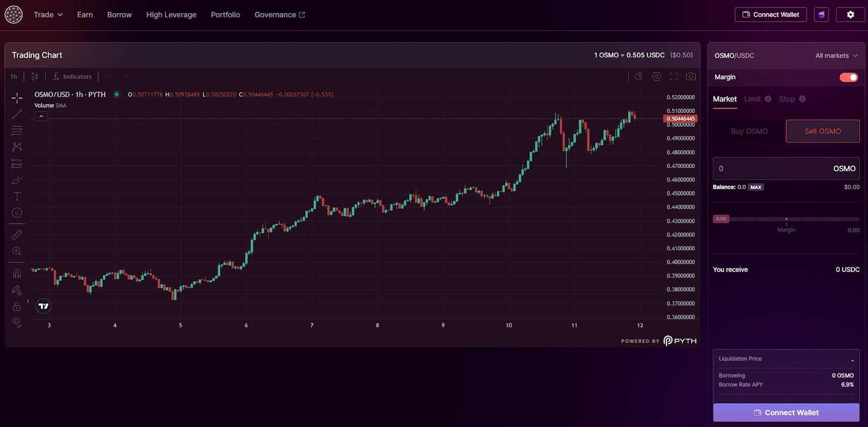Click the TradingView logo on chart
Viewport: 868px width, 427px height.
point(43,306)
